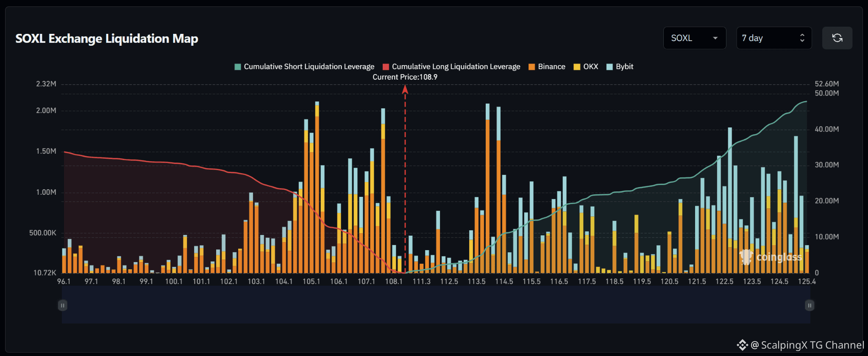This screenshot has height=356, width=868.
Task: Click the left range slider handle
Action: (62, 305)
